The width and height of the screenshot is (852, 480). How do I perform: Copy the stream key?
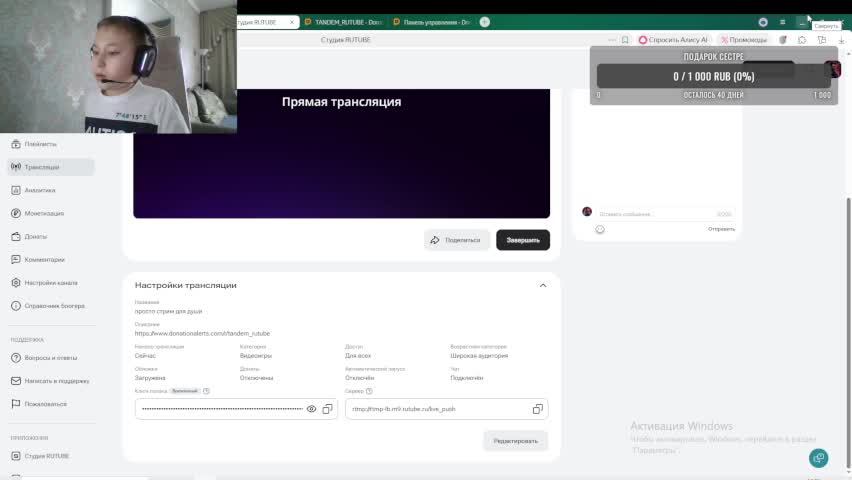(327, 409)
